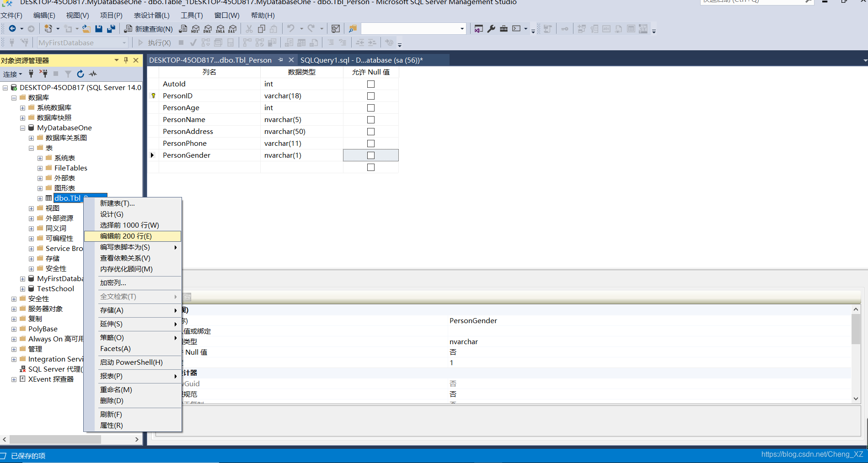Open the Connect dropdown in Object Explorer
Image resolution: width=868 pixels, height=463 pixels.
[x=13, y=74]
